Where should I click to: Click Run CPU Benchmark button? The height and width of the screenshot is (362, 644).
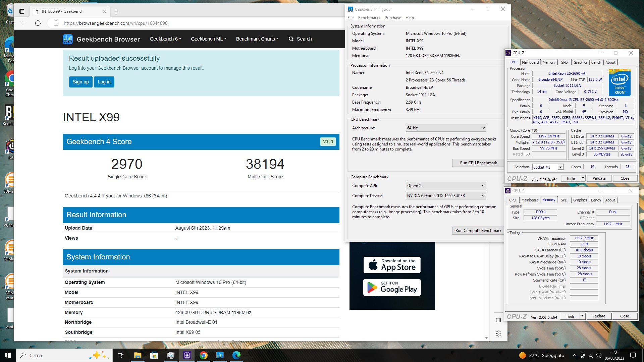(x=478, y=163)
